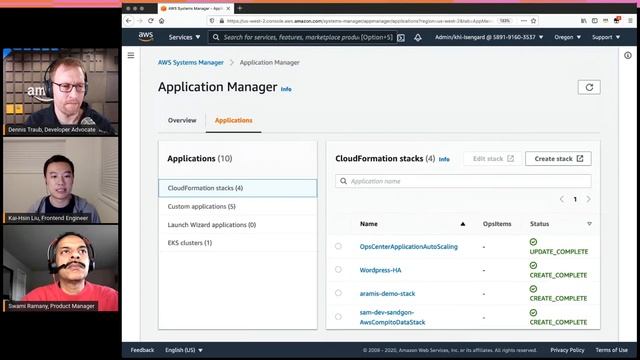Viewport: 640px width, 360px height.
Task: Open a new browser tab
Action: 240,8
